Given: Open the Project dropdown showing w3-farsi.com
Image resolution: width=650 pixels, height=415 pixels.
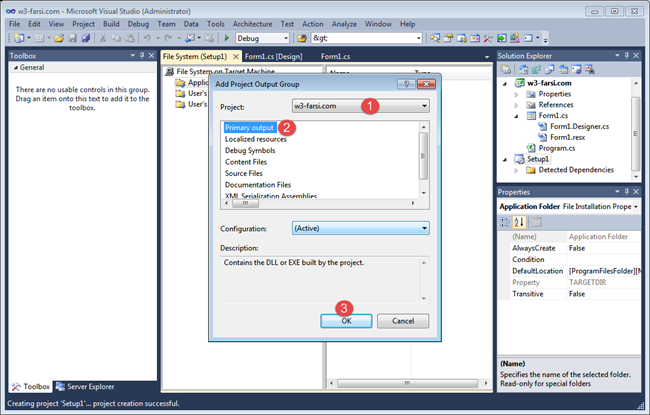Looking at the screenshot, I should tap(360, 105).
